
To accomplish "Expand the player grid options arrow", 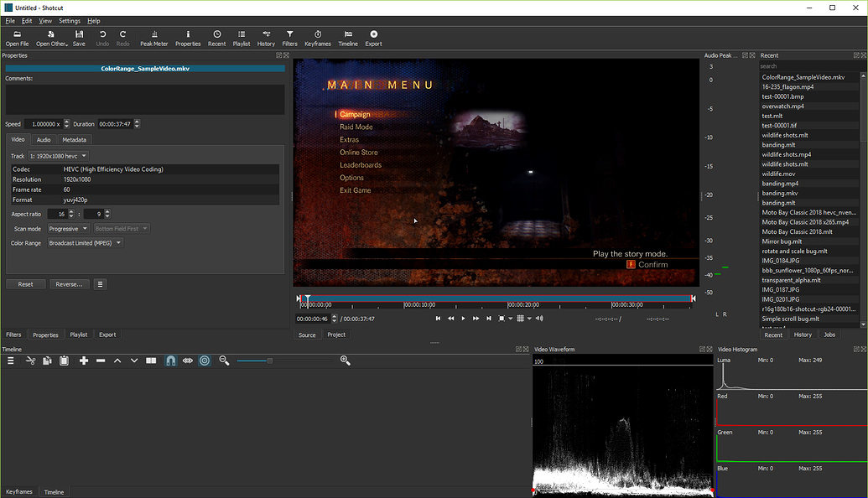I will click(529, 319).
